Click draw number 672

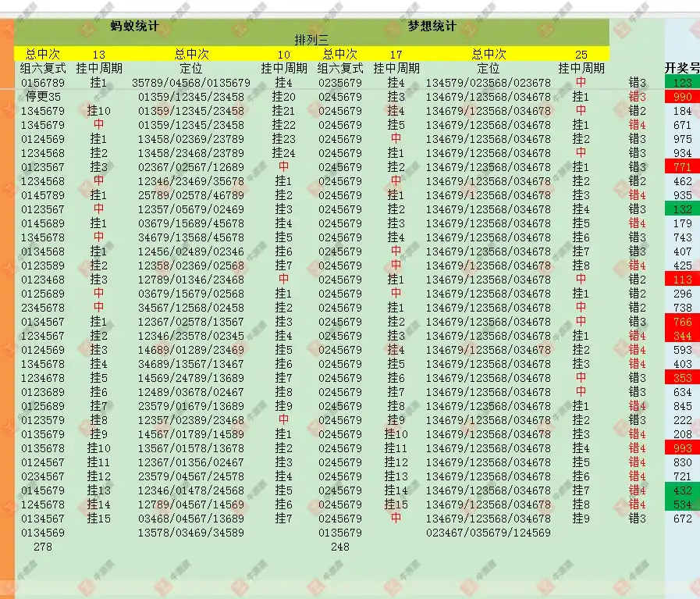[683, 519]
